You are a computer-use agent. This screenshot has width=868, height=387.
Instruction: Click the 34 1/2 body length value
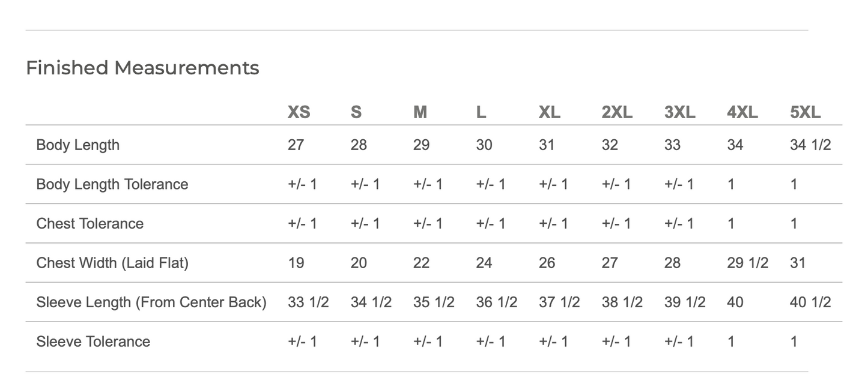pos(810,145)
